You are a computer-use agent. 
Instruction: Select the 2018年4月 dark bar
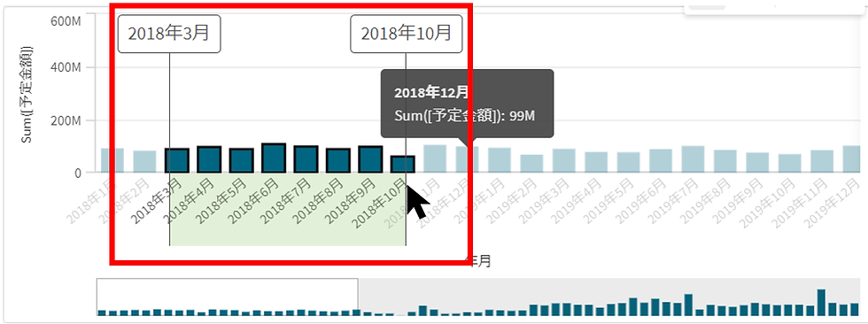pos(209,159)
